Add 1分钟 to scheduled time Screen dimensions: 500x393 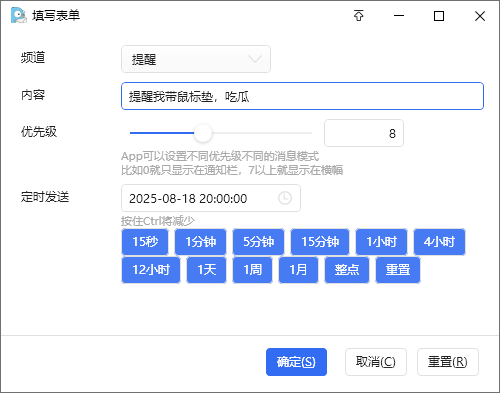pos(201,242)
